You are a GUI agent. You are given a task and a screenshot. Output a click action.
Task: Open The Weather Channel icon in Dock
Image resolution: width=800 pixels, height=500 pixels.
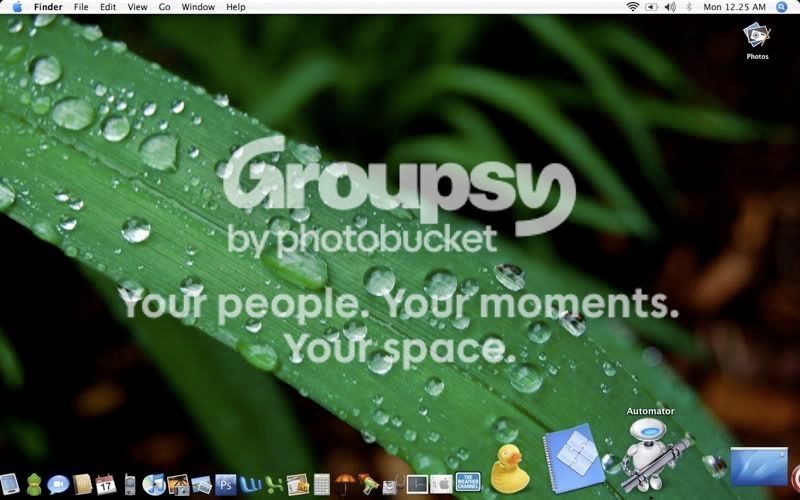click(467, 483)
